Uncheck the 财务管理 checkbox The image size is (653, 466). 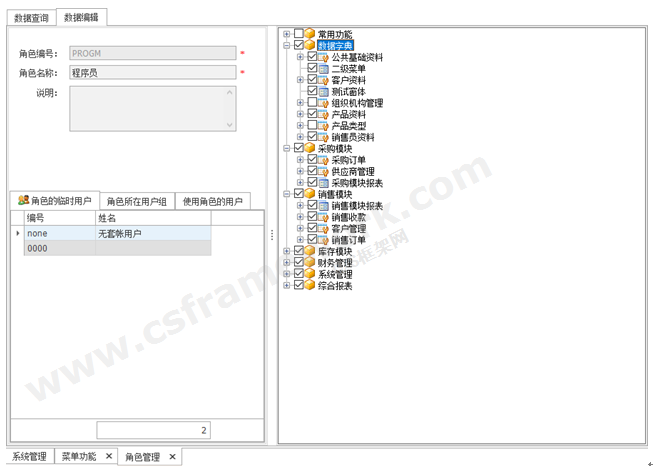pos(299,262)
